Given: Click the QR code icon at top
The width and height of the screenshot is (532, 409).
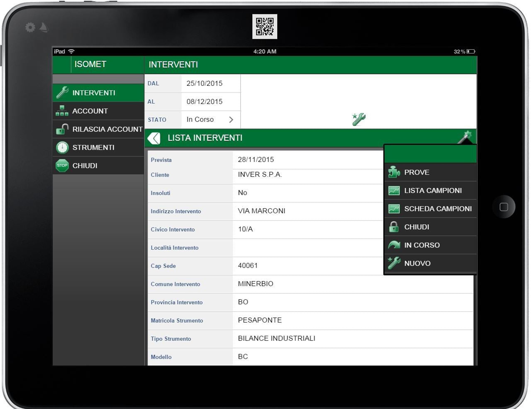Looking at the screenshot, I should 264,27.
